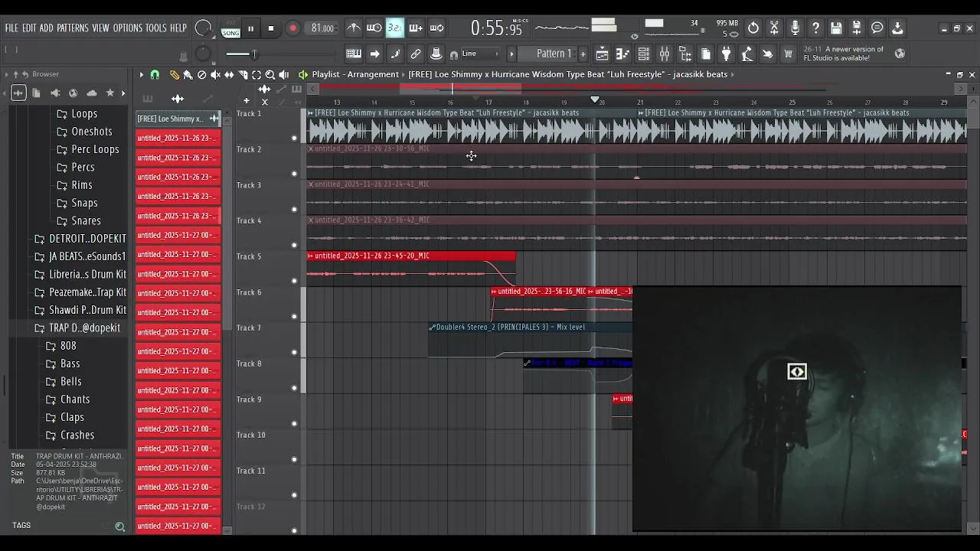Screen dimensions: 980x551
Task: Open the VIEW menu
Action: pos(101,28)
